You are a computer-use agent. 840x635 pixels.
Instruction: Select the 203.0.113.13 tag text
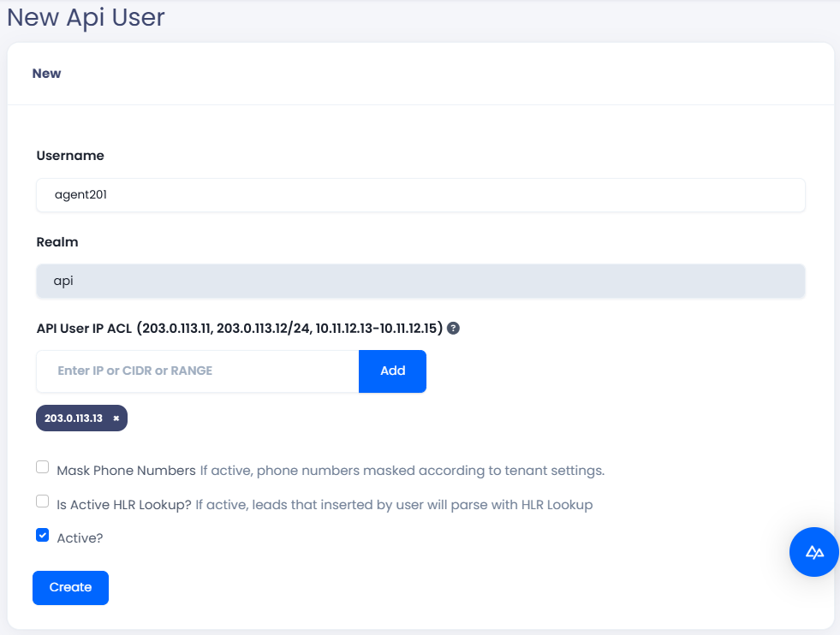tap(74, 418)
